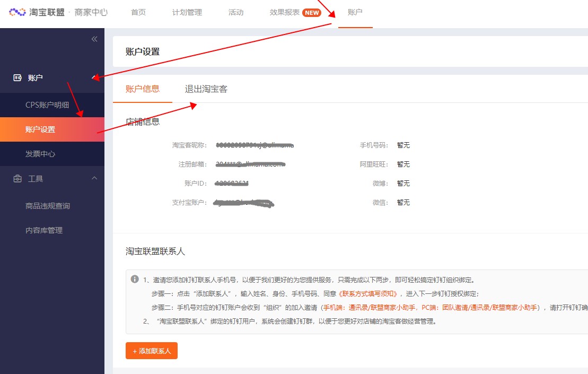Click the 微信 暂无 value

click(x=403, y=203)
